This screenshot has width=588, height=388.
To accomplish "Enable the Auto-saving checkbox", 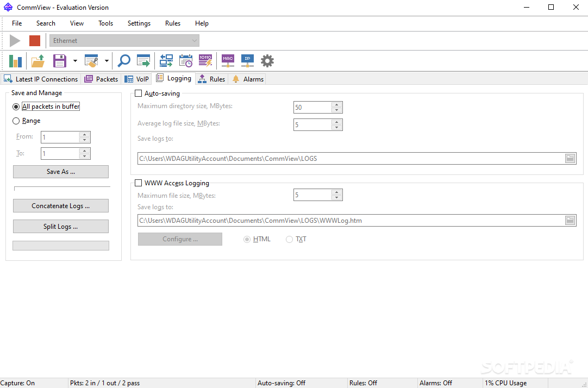I will [139, 93].
